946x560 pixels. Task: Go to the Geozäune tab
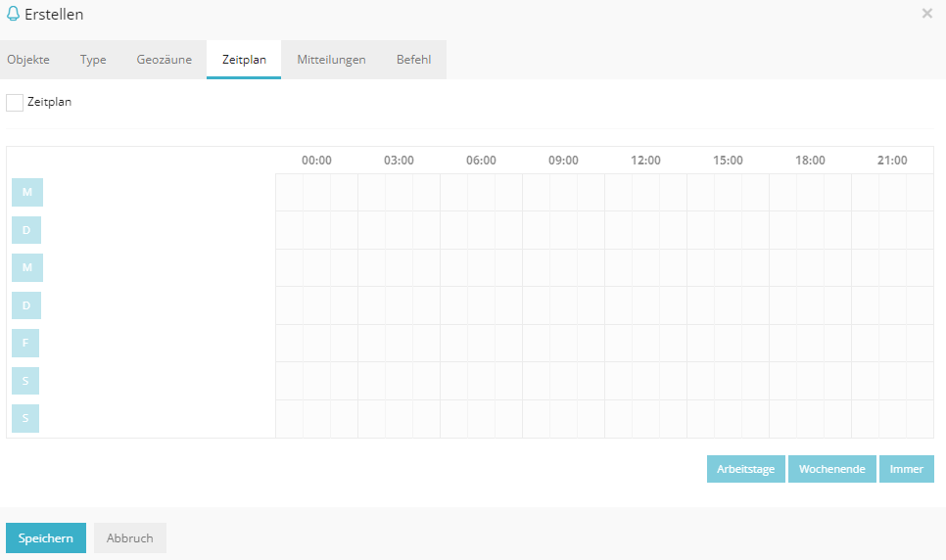164,60
